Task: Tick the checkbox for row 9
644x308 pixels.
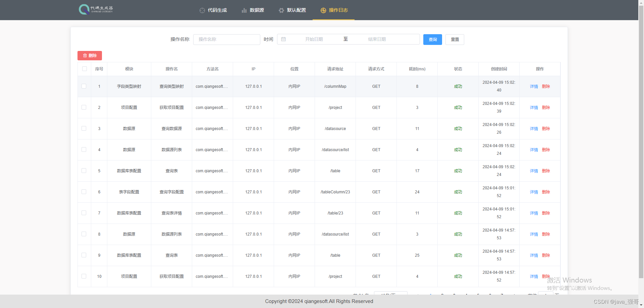Action: tap(84, 255)
